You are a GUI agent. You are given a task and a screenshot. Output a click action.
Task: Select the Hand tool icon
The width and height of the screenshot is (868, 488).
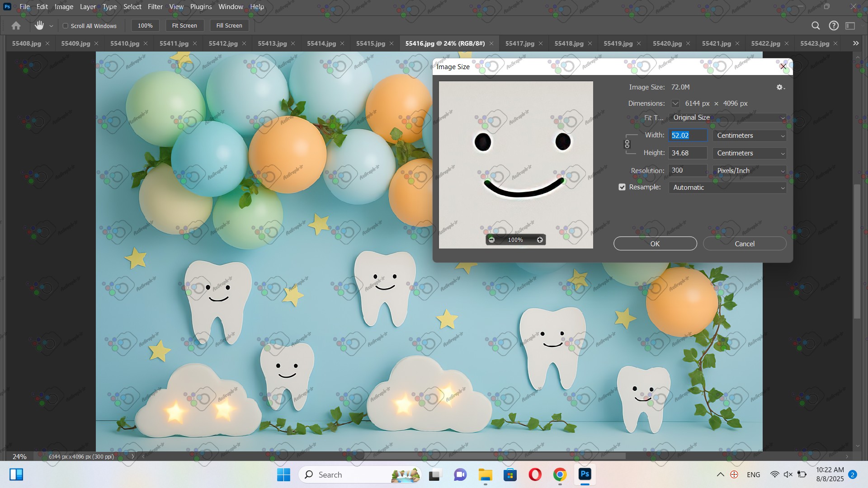point(39,26)
